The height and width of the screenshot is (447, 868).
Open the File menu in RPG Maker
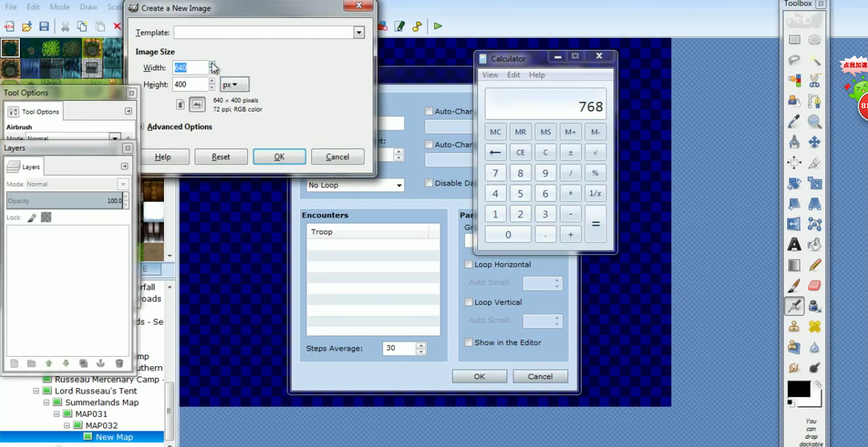coord(11,7)
